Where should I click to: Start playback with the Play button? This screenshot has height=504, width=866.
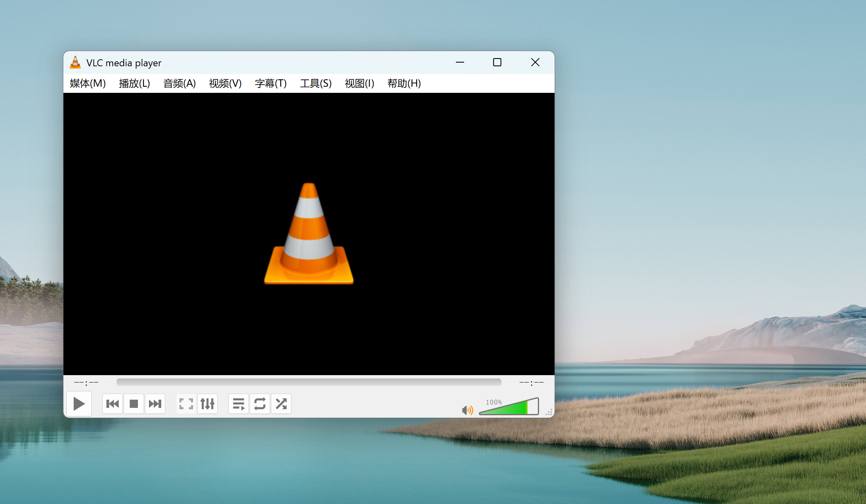click(79, 404)
